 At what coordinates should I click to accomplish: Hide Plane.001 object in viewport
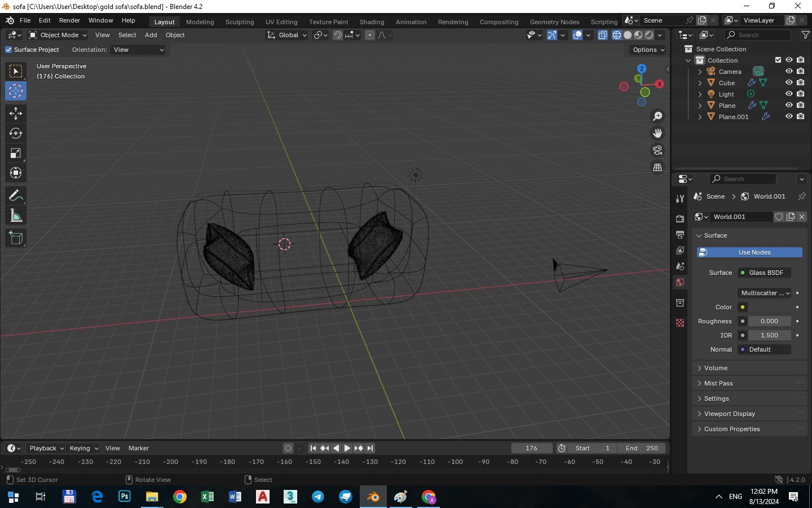[x=789, y=117]
